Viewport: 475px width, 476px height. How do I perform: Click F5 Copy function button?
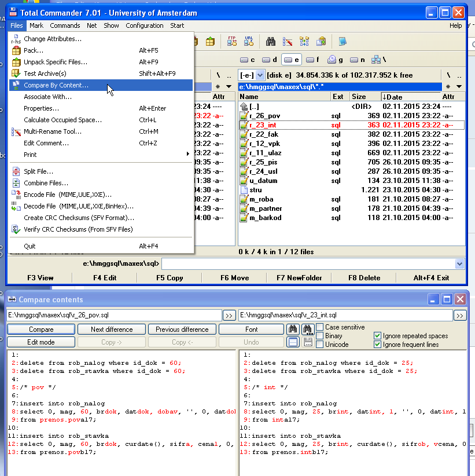170,278
